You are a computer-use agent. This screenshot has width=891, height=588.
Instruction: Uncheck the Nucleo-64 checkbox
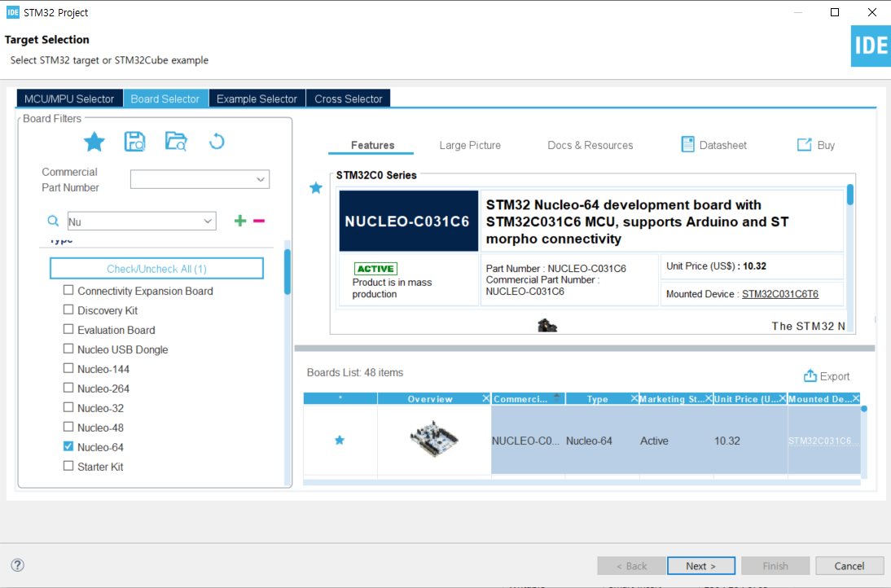(x=68, y=446)
